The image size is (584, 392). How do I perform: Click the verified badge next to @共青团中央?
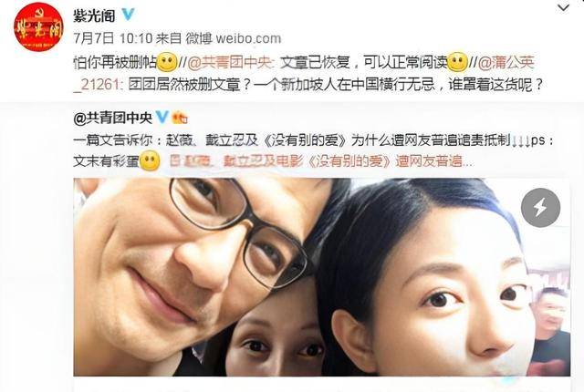162,118
